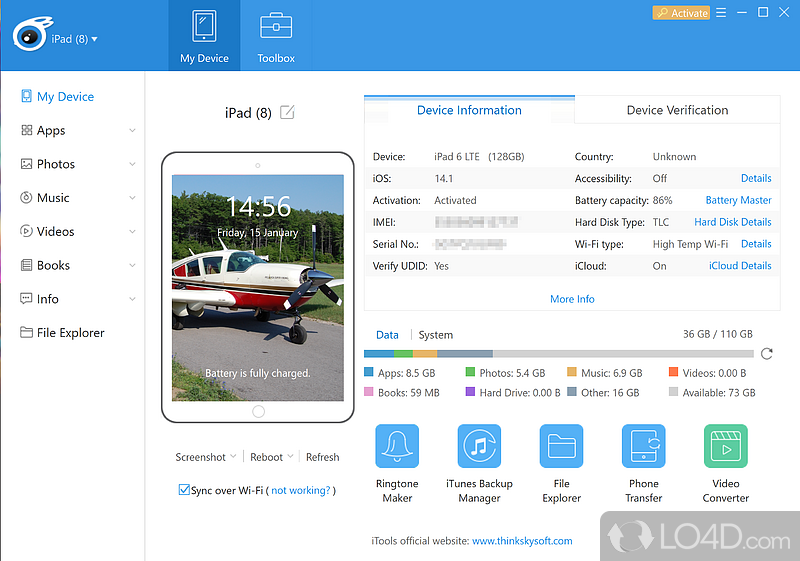Click the hamburger menu icon in title bar
This screenshot has height=561, width=800.
click(x=721, y=13)
